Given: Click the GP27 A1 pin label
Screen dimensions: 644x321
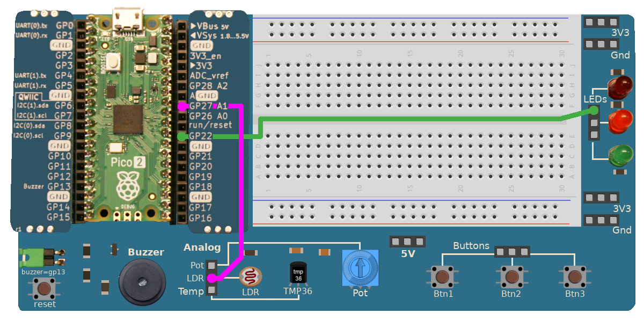Looking at the screenshot, I should pyautogui.click(x=209, y=106).
